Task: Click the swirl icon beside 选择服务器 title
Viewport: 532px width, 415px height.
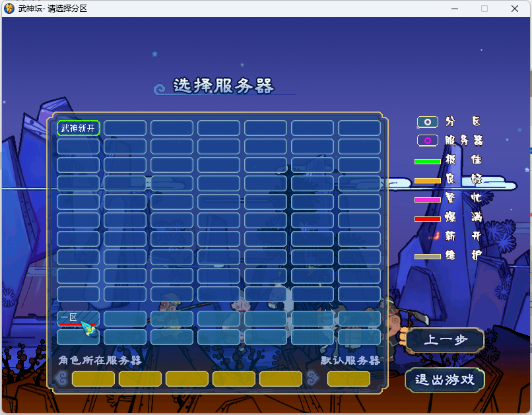Action: click(160, 88)
